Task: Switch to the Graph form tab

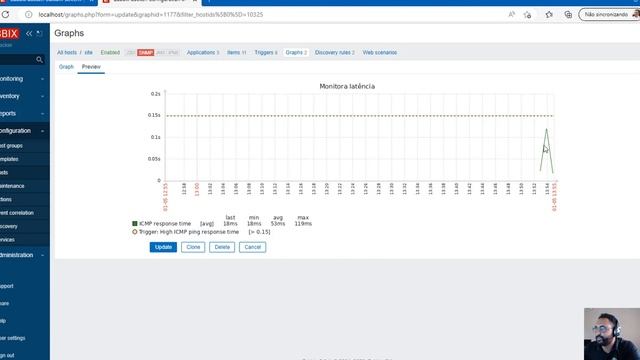Action: pos(66,67)
